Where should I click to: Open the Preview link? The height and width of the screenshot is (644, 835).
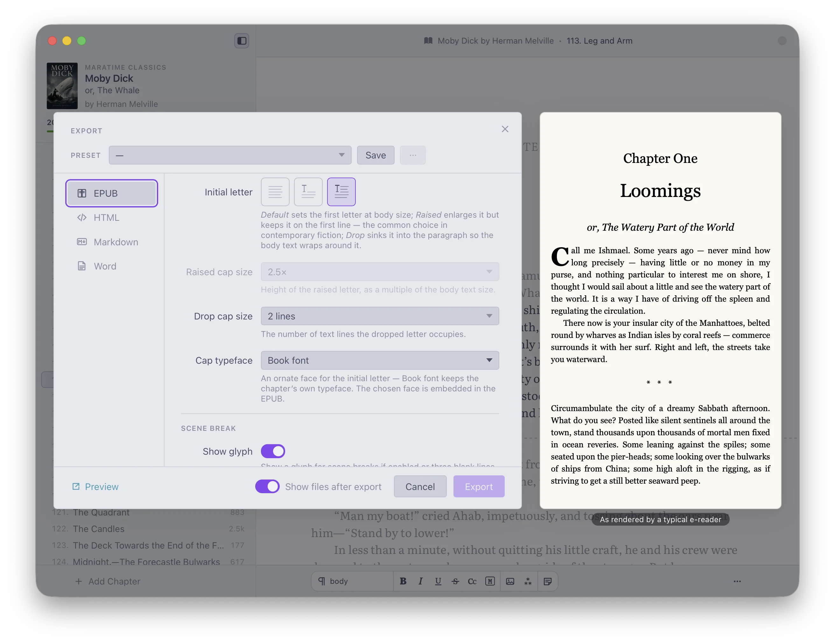click(x=95, y=486)
